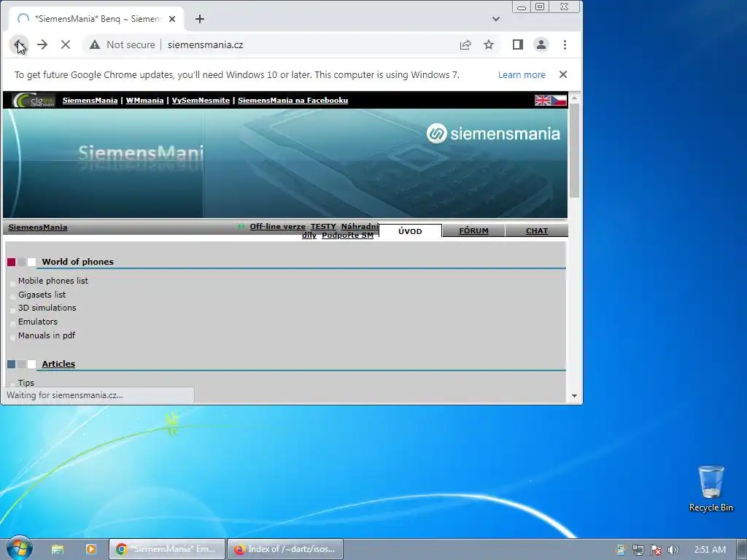The height and width of the screenshot is (560, 747).
Task: Open Emulators page
Action: 38,322
